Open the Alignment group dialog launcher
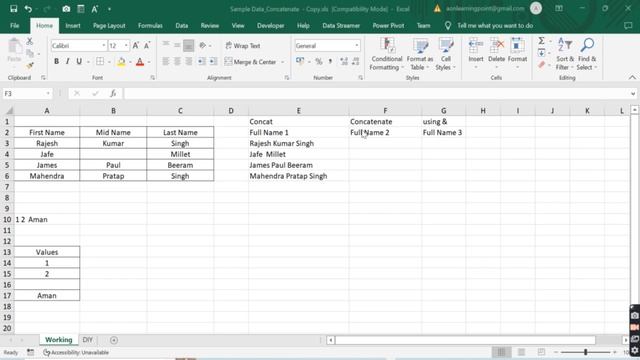The width and height of the screenshot is (640, 360). pyautogui.click(x=287, y=78)
